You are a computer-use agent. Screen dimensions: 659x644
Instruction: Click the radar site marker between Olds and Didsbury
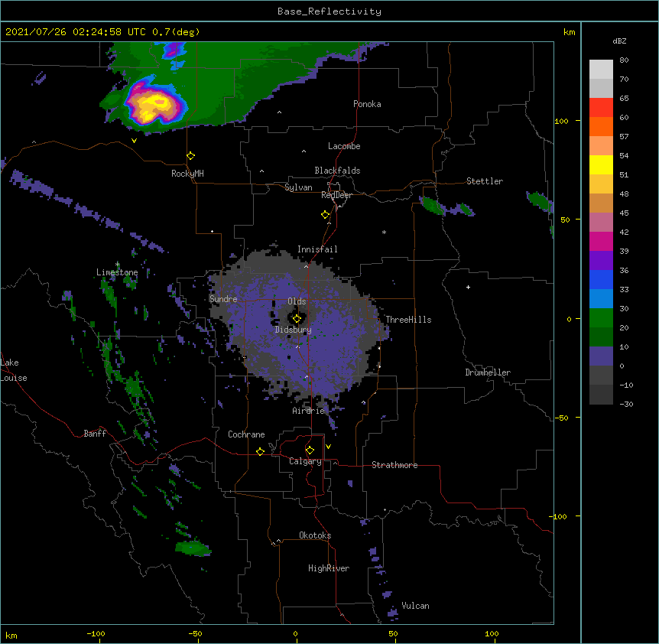297,319
